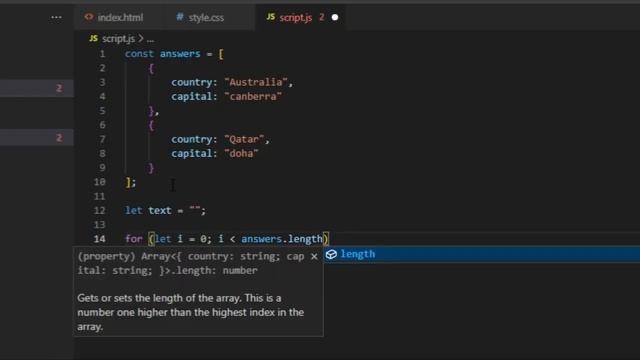The height and width of the screenshot is (360, 640).
Task: Close the length property documentation popup
Action: tap(314, 257)
